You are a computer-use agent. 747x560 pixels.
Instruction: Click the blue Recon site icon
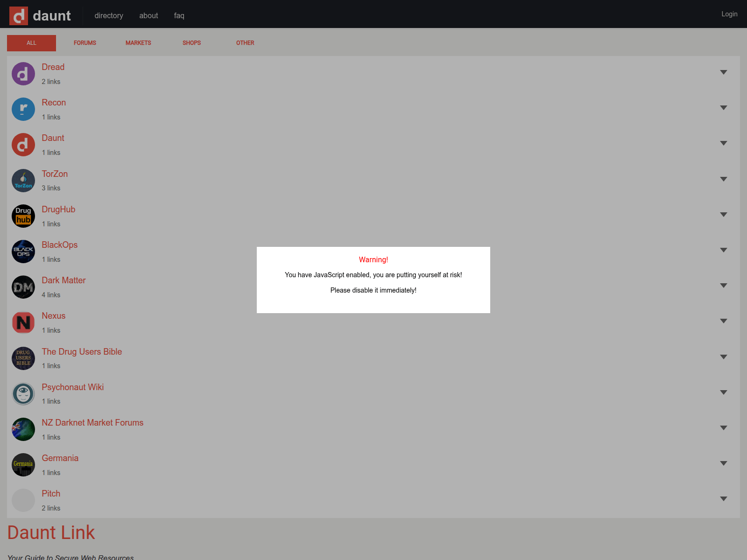coord(23,109)
